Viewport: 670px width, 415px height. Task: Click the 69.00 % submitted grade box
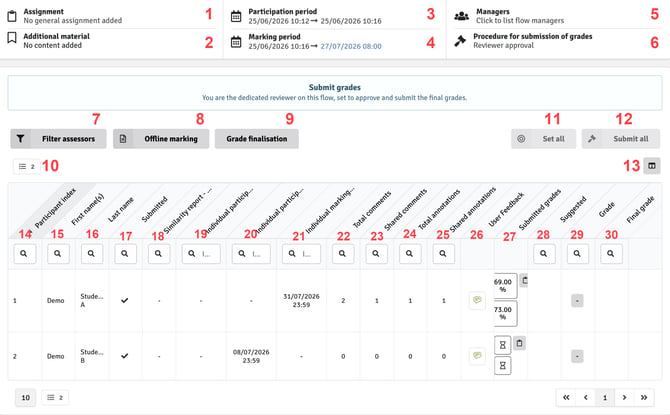[505, 285]
